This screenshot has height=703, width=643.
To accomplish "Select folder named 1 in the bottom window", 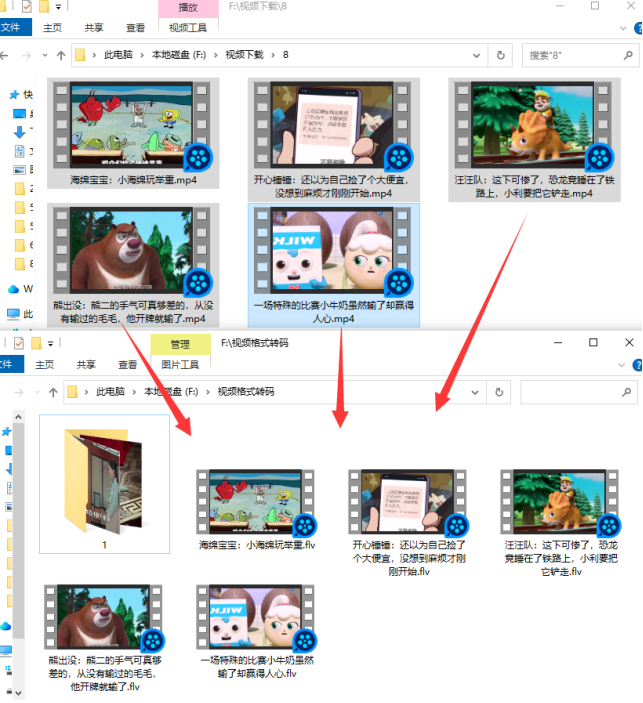I will (104, 484).
